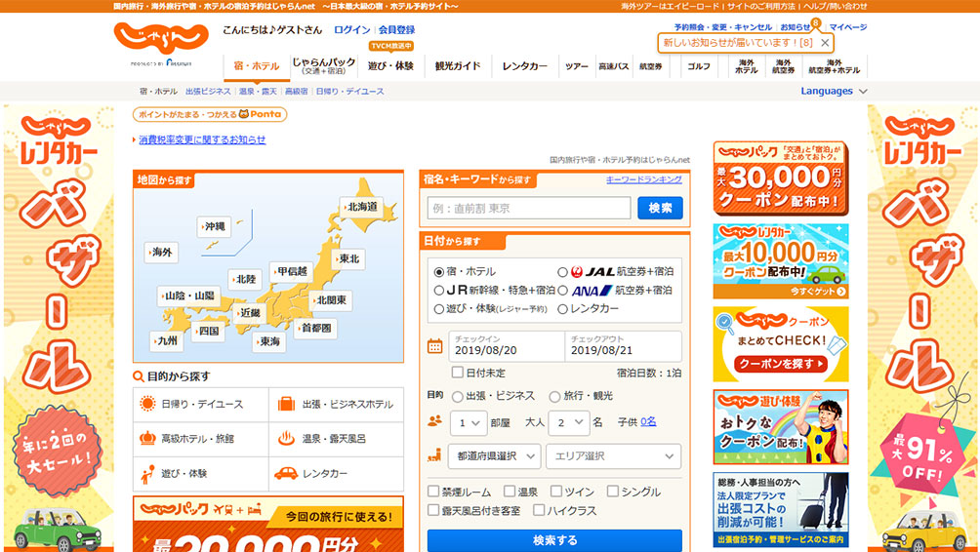Click the crown icon for 高級ホテル・旅館

[147, 438]
